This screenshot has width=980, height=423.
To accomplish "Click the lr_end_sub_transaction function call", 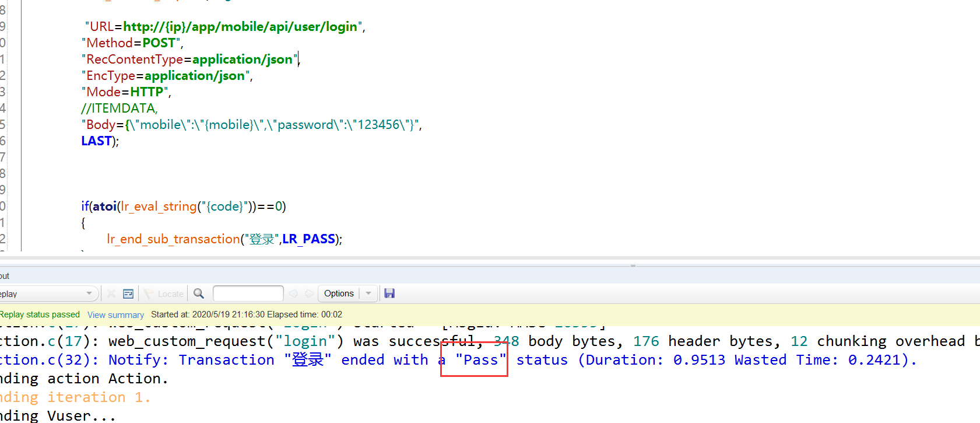I will tap(173, 239).
